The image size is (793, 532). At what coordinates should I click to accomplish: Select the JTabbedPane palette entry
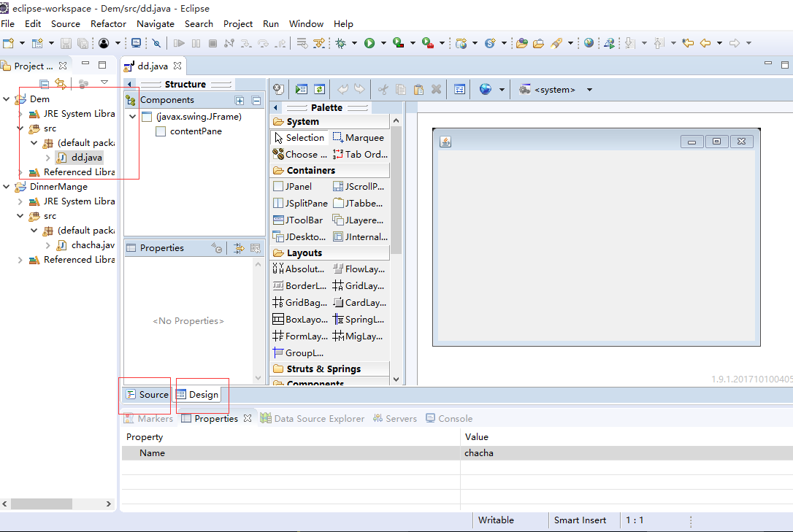(x=359, y=203)
